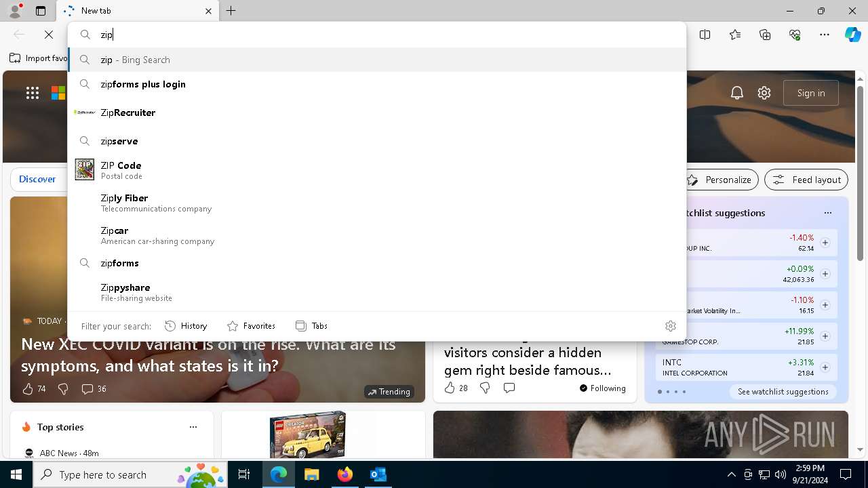Open the Feed layout options
The width and height of the screenshot is (868, 488).
(806, 180)
